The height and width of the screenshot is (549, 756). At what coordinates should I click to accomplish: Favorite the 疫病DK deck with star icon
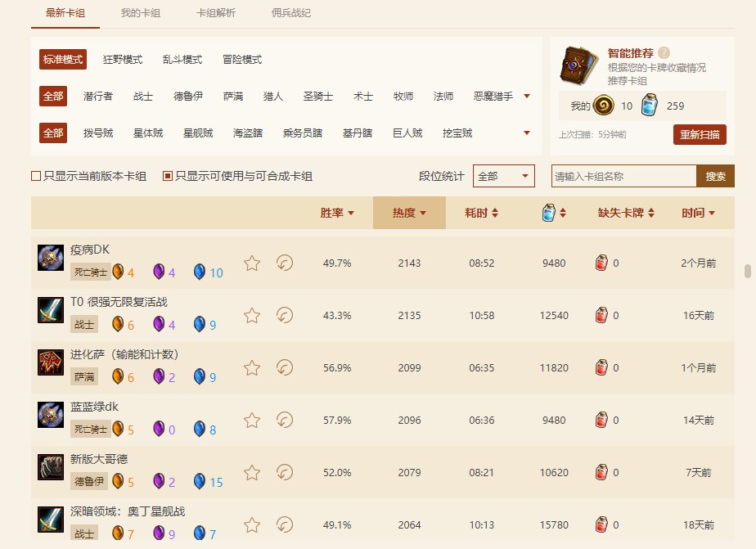click(252, 263)
